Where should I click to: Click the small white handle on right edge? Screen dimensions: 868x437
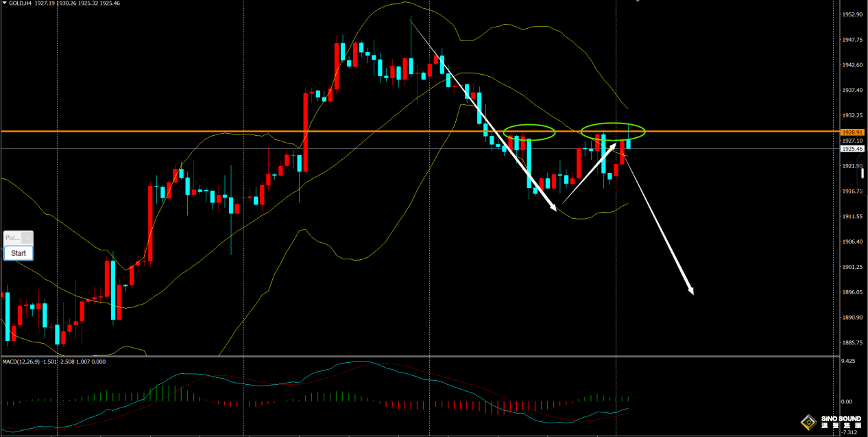tap(863, 174)
